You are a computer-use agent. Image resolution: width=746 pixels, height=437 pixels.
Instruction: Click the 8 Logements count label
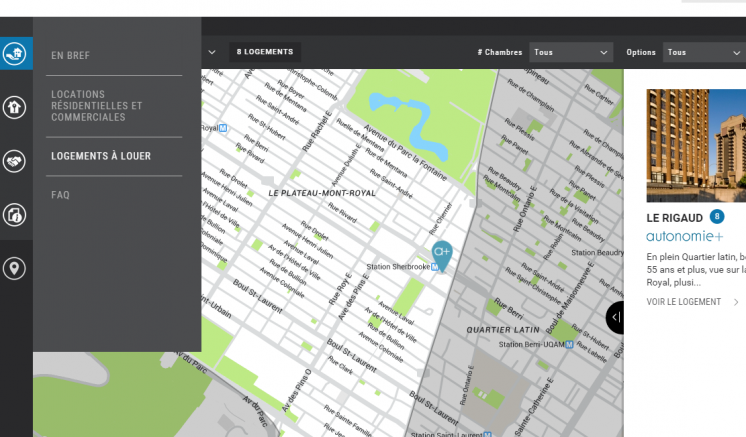pyautogui.click(x=265, y=52)
